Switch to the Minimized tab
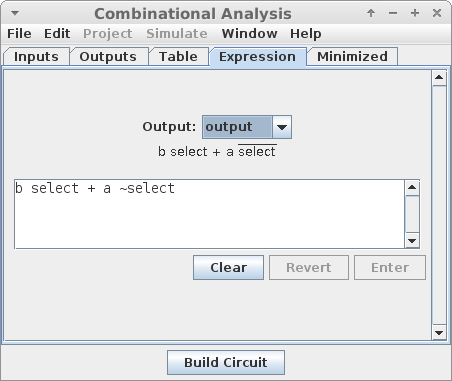 click(352, 57)
